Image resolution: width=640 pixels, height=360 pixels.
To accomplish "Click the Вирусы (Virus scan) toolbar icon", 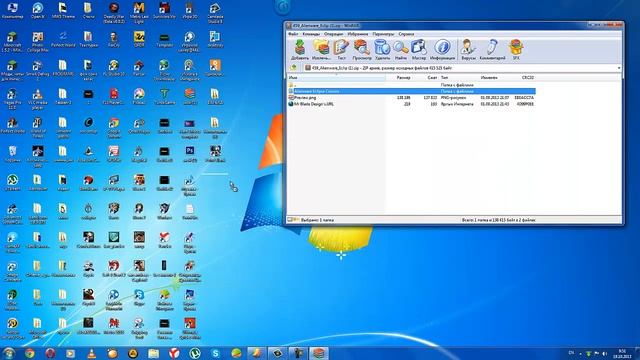I will [468, 50].
